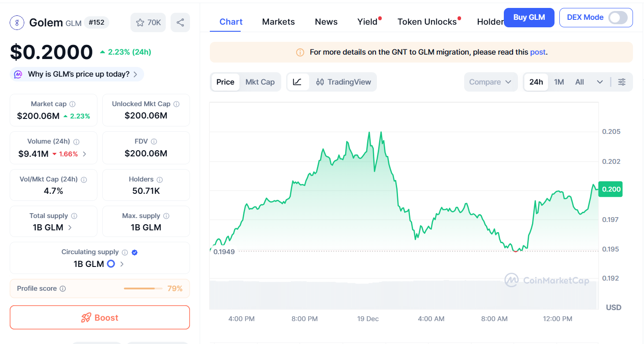Viewport: 644px width, 344px height.
Task: Switch chart to Mkt Cap view
Action: [x=260, y=81]
